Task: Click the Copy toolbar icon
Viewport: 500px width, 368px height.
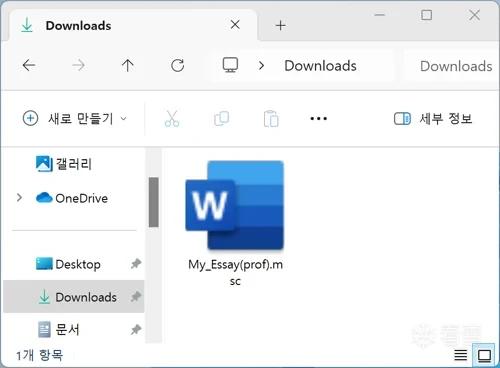Action: [x=221, y=119]
